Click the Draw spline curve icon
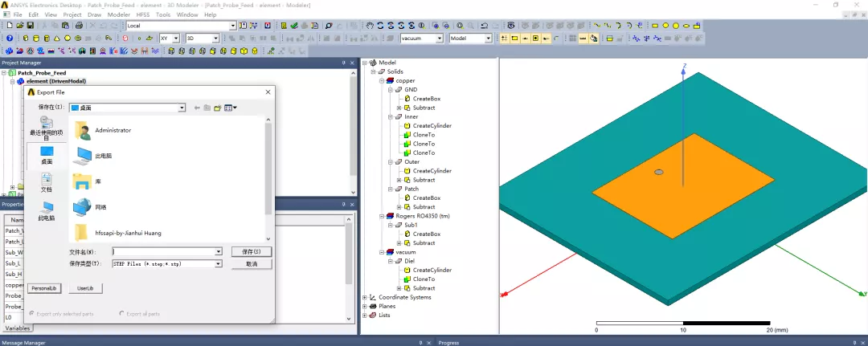The width and height of the screenshot is (868, 346). [x=608, y=26]
